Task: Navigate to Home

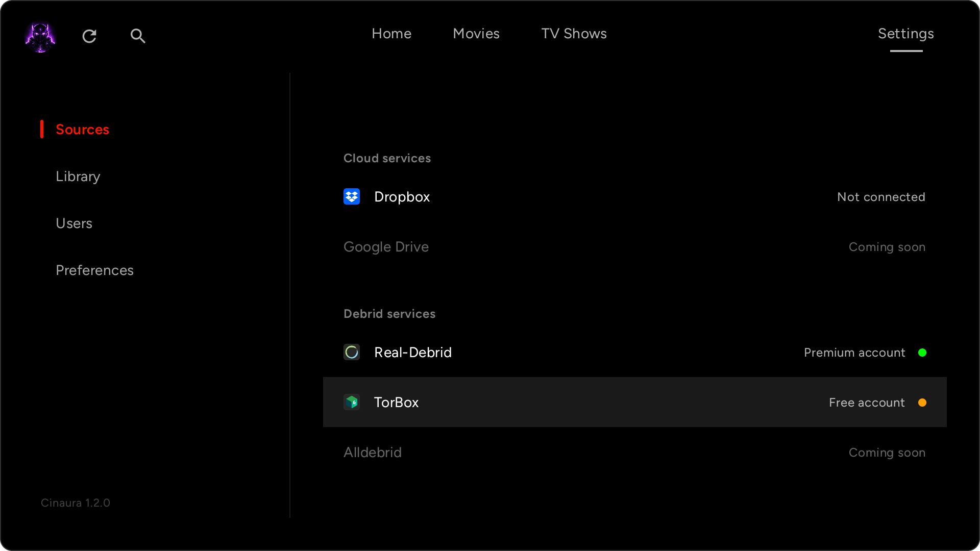Action: (391, 33)
